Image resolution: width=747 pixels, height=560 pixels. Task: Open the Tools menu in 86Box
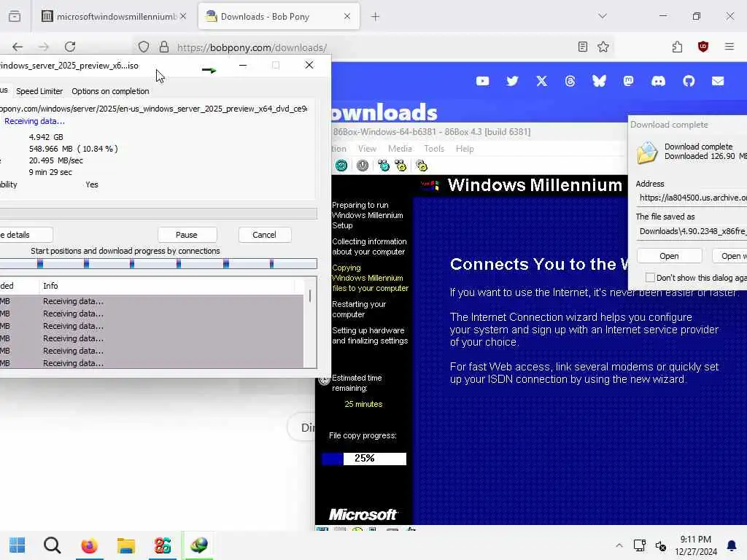(x=434, y=149)
